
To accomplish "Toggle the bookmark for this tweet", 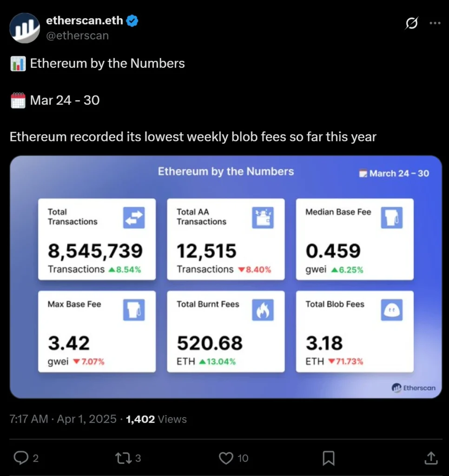I will click(x=328, y=458).
